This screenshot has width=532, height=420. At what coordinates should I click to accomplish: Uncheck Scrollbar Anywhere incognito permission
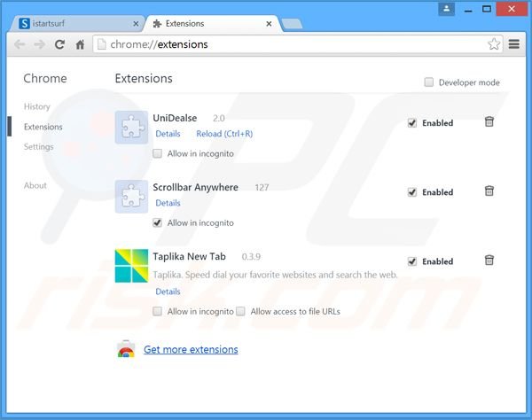pyautogui.click(x=157, y=222)
